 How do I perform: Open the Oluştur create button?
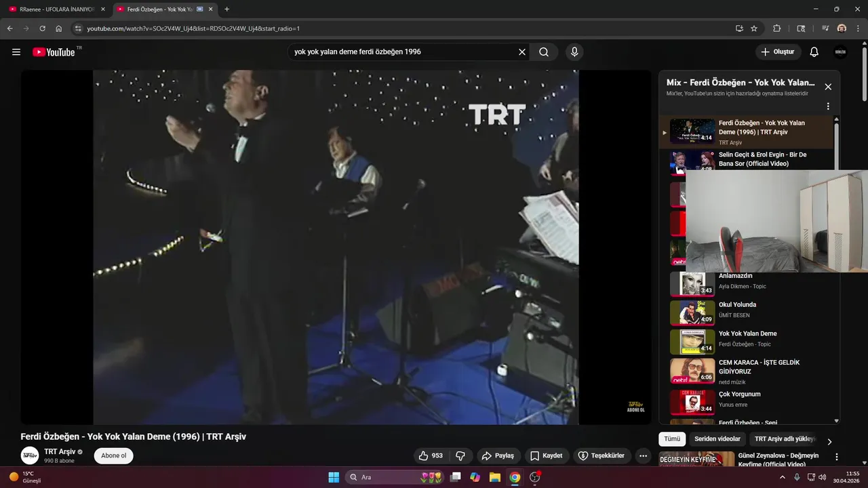(x=778, y=52)
